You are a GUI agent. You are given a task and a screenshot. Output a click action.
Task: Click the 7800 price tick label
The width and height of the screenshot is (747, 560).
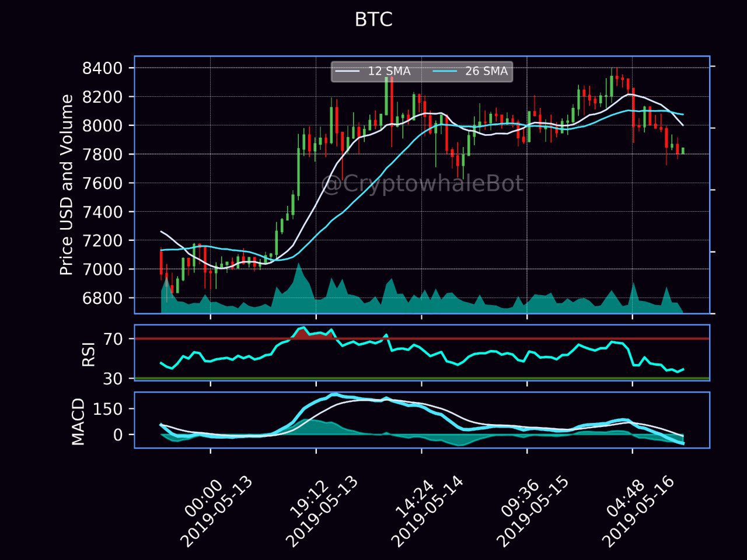coord(102,155)
